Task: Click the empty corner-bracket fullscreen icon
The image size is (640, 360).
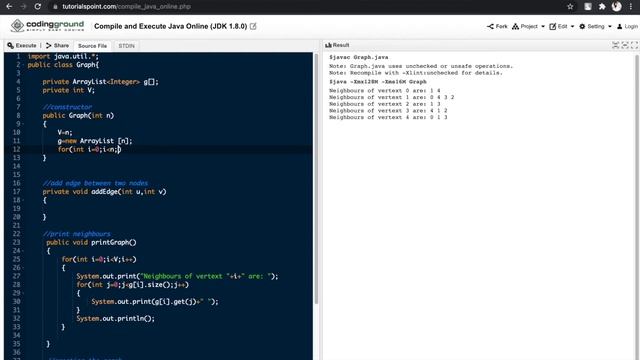Action: click(634, 45)
